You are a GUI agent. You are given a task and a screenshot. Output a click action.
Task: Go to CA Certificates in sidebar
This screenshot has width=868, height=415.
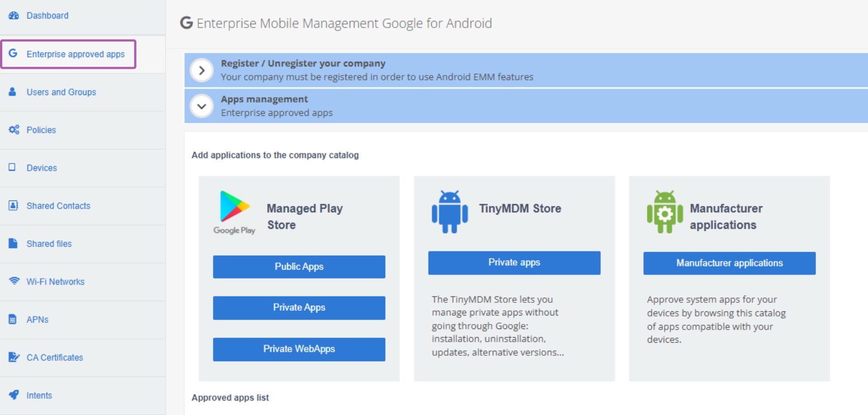[55, 358]
